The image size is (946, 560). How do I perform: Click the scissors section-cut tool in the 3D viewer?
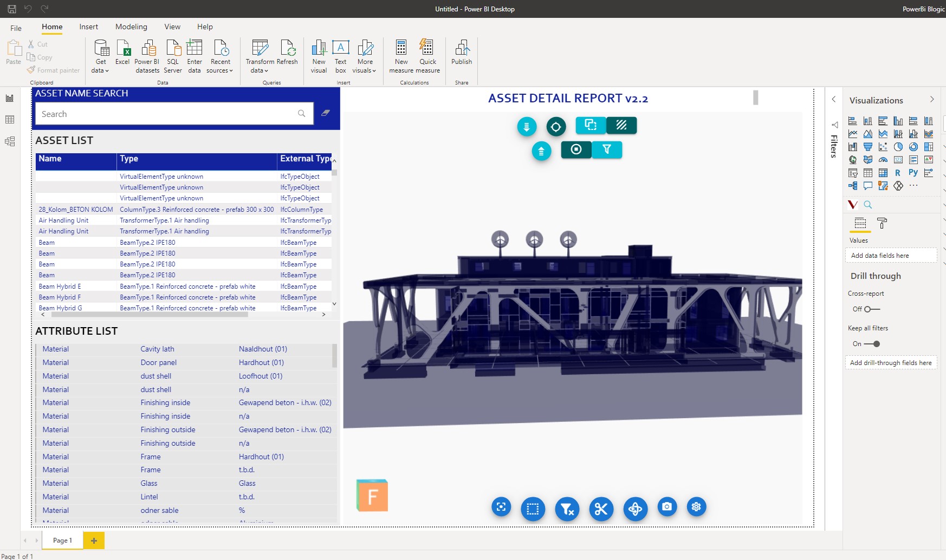(x=601, y=509)
